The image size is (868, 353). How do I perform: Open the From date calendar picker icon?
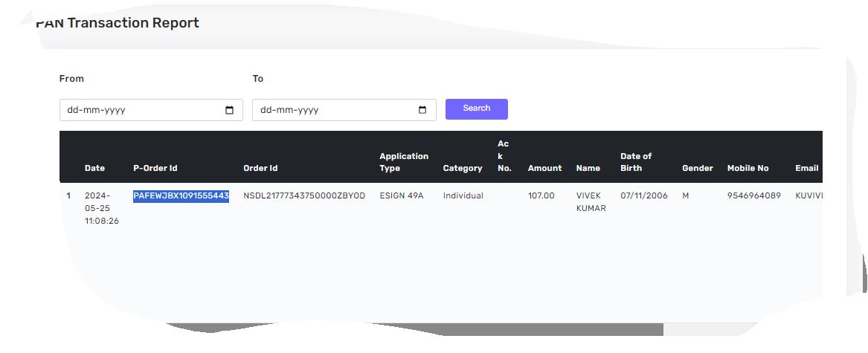point(229,110)
